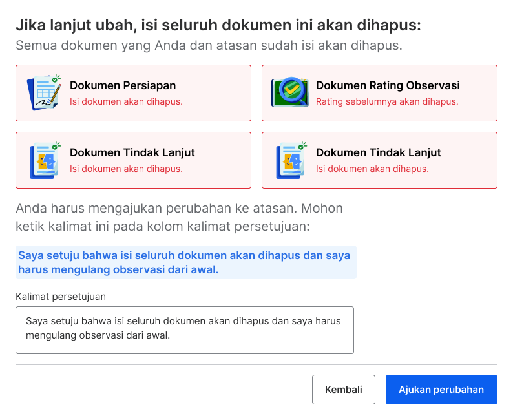The height and width of the screenshot is (420, 513).
Task: Click the 'Semua dokumen yang Anda' subtitle text
Action: [x=209, y=45]
